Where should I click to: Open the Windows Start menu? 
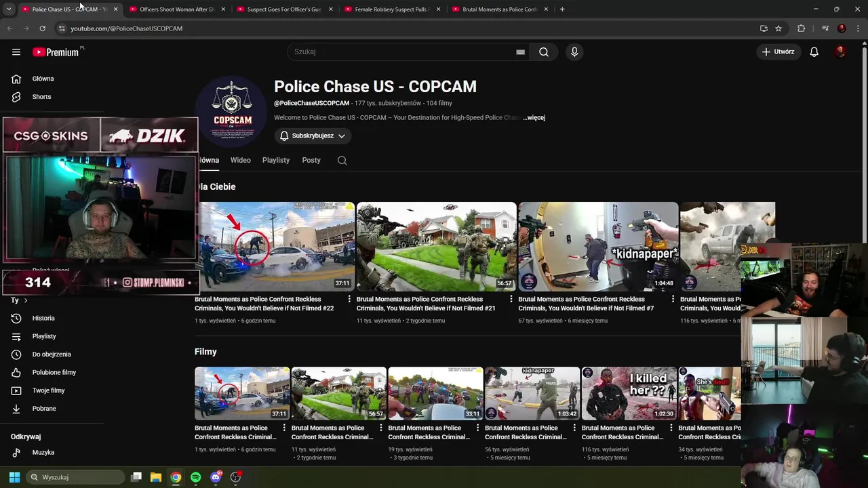pos(14,477)
